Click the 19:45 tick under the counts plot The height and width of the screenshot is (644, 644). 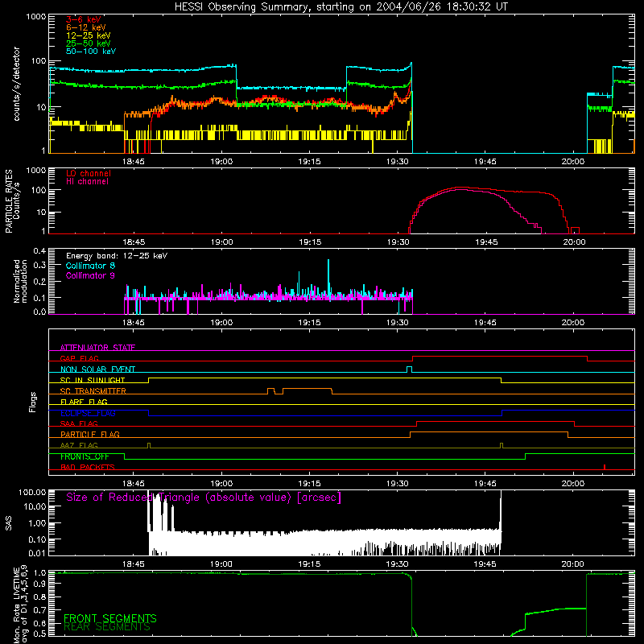(x=485, y=162)
